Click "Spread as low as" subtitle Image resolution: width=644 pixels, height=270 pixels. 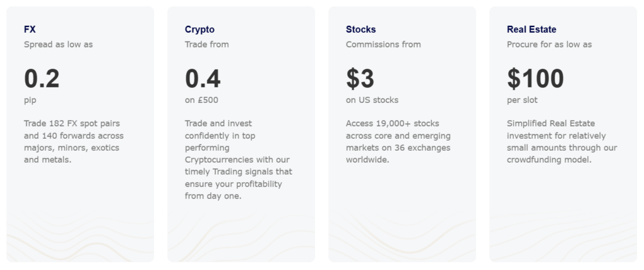tap(58, 45)
